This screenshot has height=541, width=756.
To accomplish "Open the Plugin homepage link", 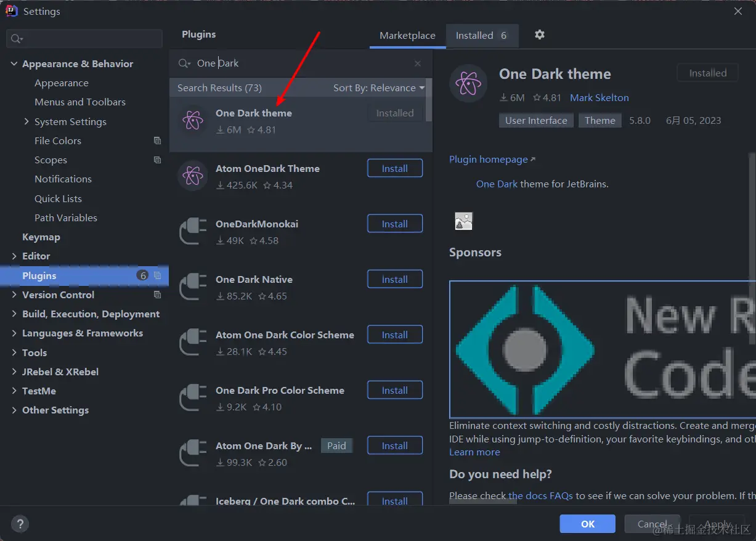I will click(492, 159).
